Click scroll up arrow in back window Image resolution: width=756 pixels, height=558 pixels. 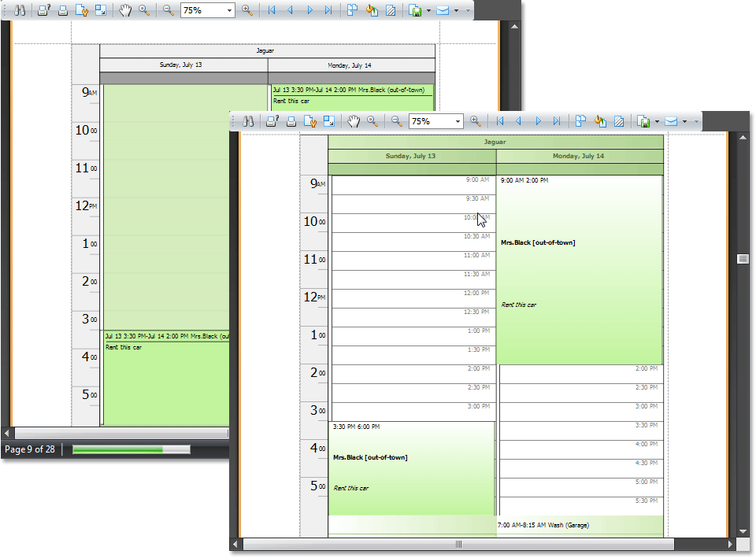pos(514,27)
